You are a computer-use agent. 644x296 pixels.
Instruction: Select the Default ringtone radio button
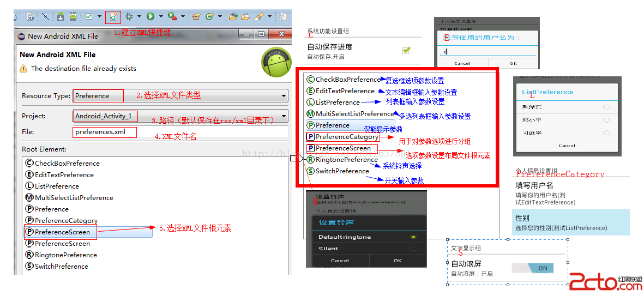point(413,237)
